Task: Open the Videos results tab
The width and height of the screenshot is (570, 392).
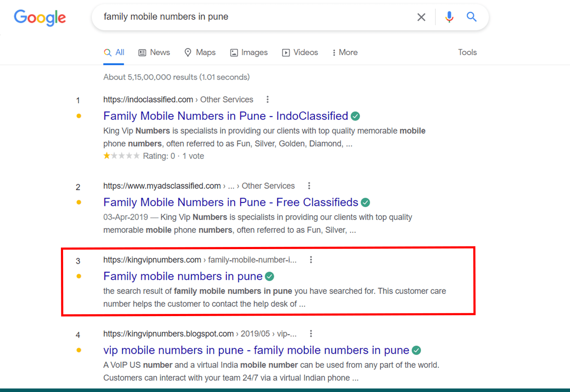Action: pyautogui.click(x=300, y=52)
